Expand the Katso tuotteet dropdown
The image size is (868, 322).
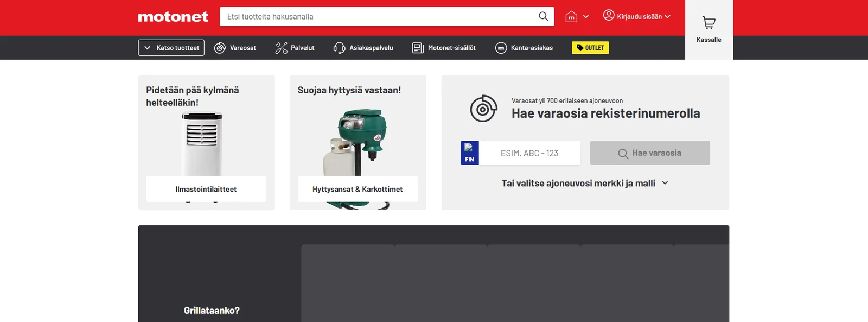[x=171, y=48]
